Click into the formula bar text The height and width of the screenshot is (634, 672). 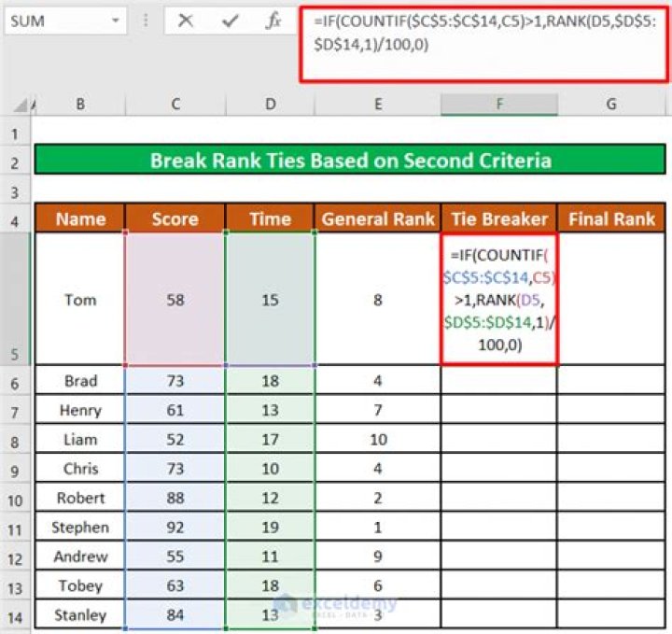(483, 44)
